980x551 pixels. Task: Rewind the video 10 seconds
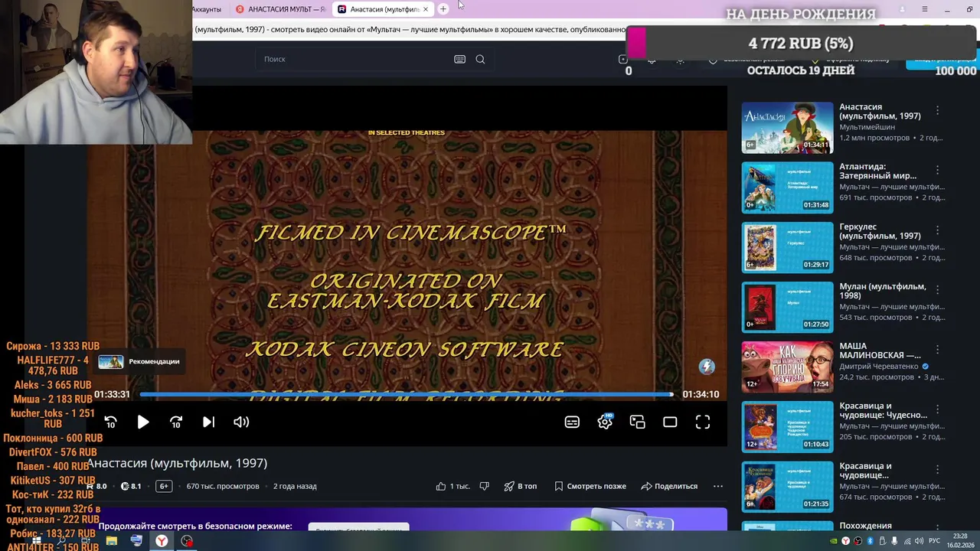click(x=111, y=422)
